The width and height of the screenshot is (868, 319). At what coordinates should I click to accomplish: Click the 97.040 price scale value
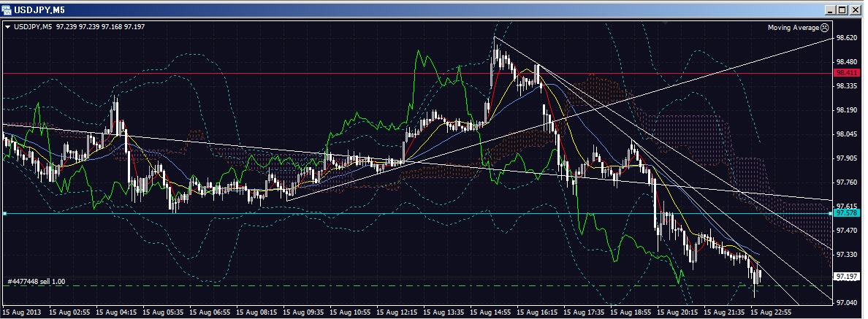(846, 302)
